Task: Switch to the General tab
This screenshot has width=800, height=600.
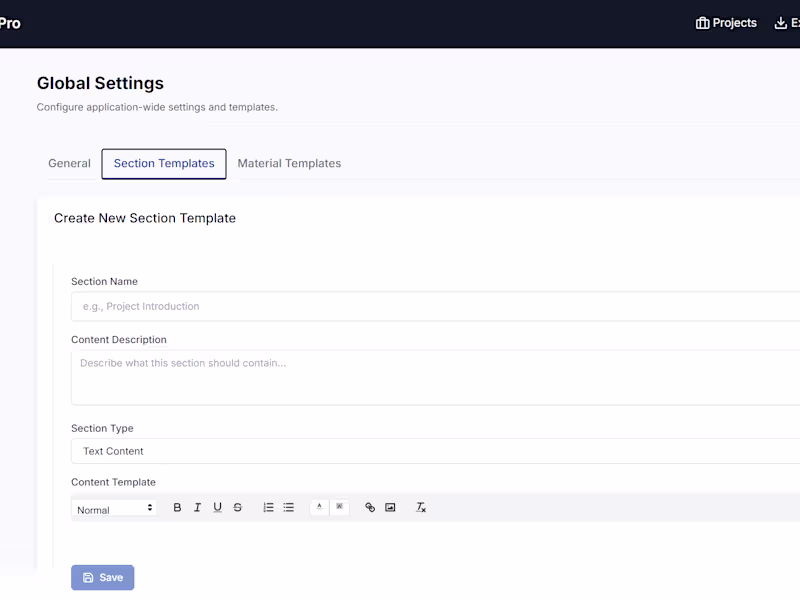Action: coord(69,163)
